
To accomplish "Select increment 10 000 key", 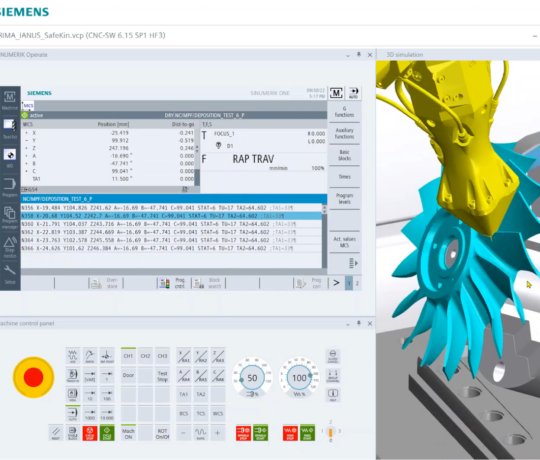I will tap(107, 414).
